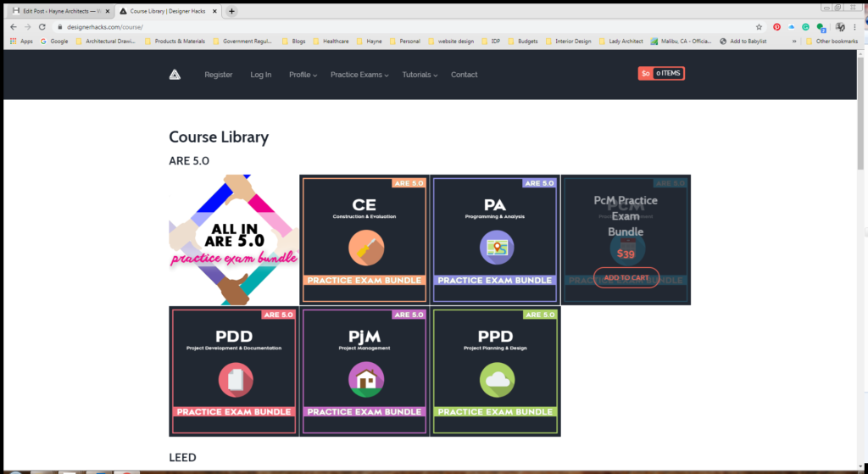Open the Interior Design bookmark folder
This screenshot has height=474, width=868.
coord(569,41)
